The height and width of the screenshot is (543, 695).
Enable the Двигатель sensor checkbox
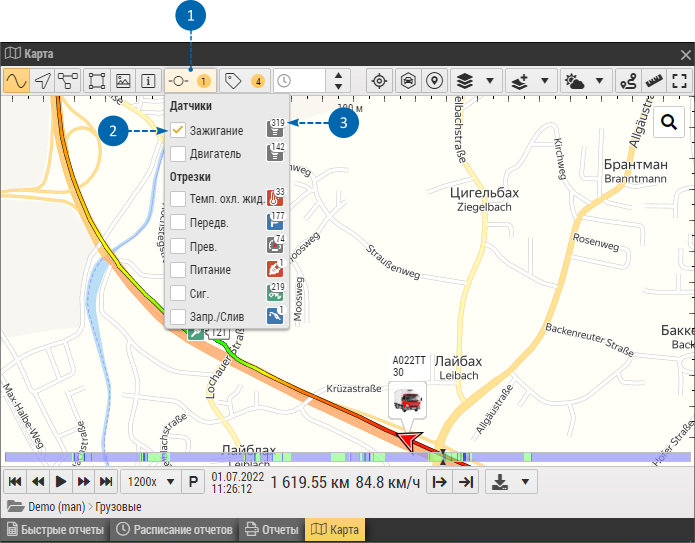click(178, 154)
